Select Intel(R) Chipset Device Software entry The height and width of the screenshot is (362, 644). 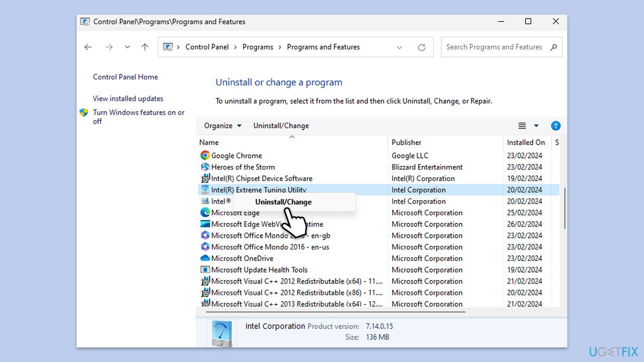point(262,178)
